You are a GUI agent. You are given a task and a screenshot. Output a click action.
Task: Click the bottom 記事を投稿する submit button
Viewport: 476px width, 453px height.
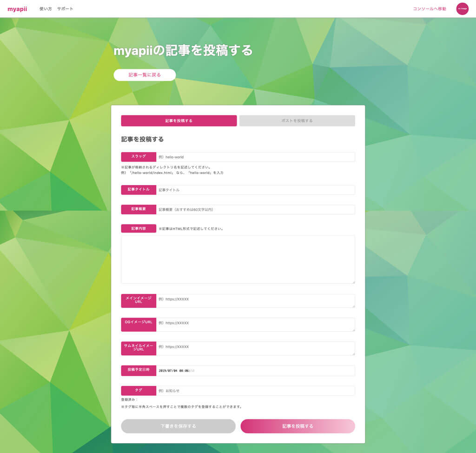298,426
